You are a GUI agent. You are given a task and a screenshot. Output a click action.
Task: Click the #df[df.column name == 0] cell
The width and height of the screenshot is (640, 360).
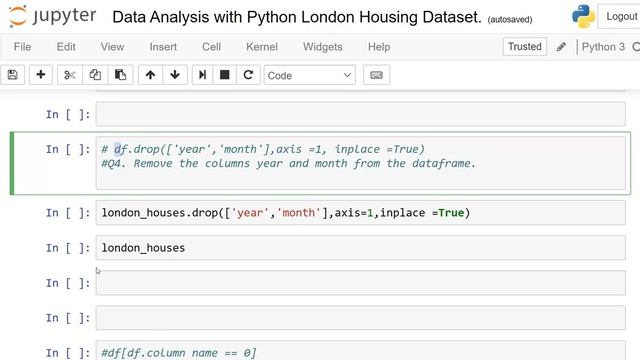point(360,351)
